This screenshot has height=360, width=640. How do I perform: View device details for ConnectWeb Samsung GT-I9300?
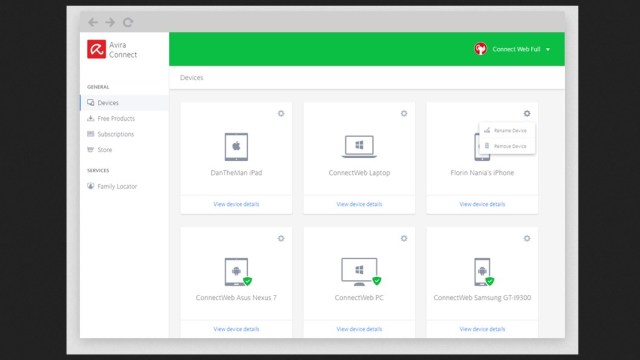click(482, 329)
